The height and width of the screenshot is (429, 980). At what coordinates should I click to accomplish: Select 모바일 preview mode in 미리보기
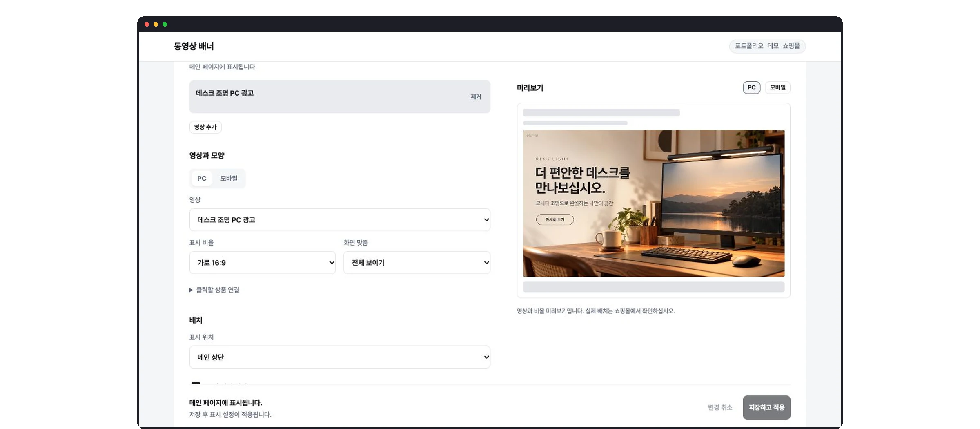pos(778,87)
